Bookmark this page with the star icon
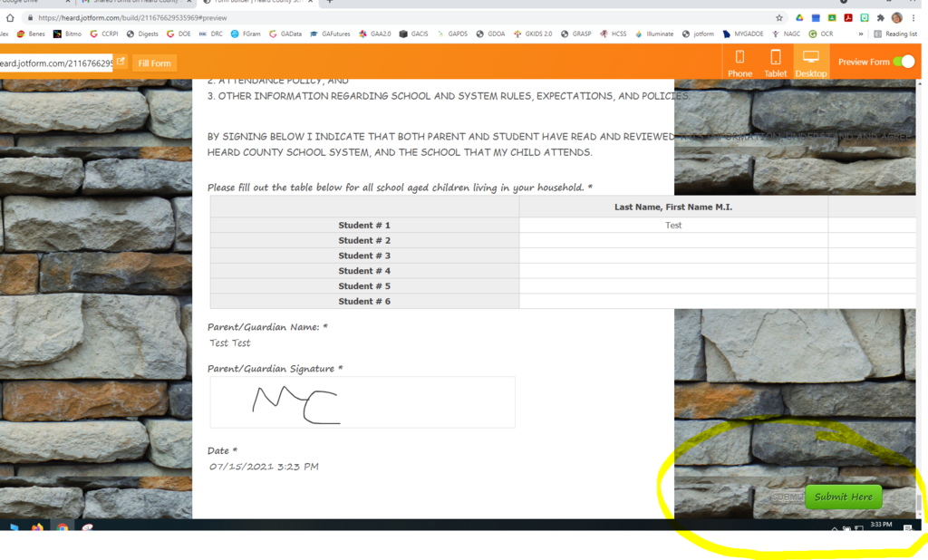Screen dimensions: 928x560 point(779,18)
